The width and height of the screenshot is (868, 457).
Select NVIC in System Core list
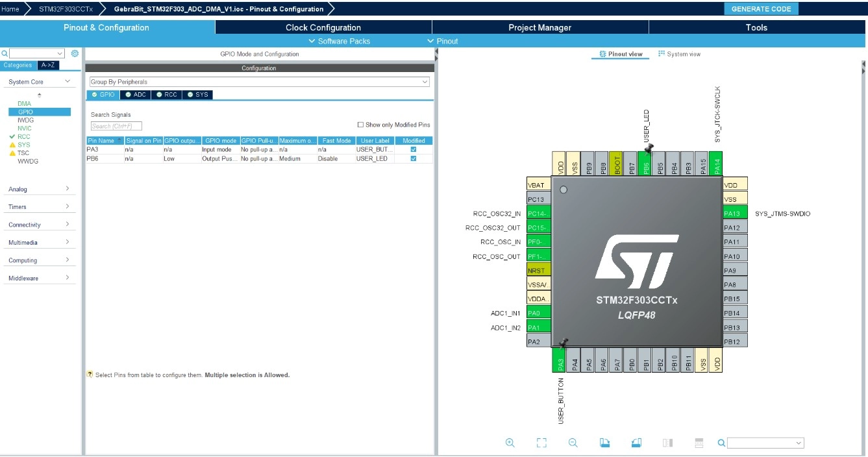(x=25, y=129)
